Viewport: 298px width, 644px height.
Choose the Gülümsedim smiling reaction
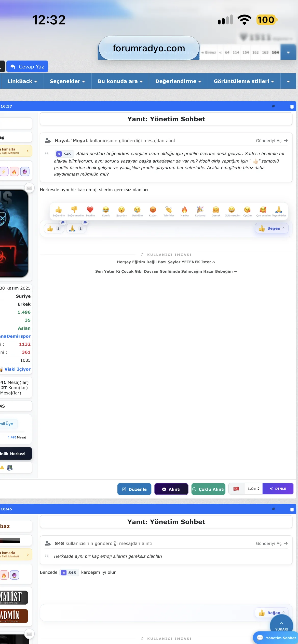click(232, 211)
